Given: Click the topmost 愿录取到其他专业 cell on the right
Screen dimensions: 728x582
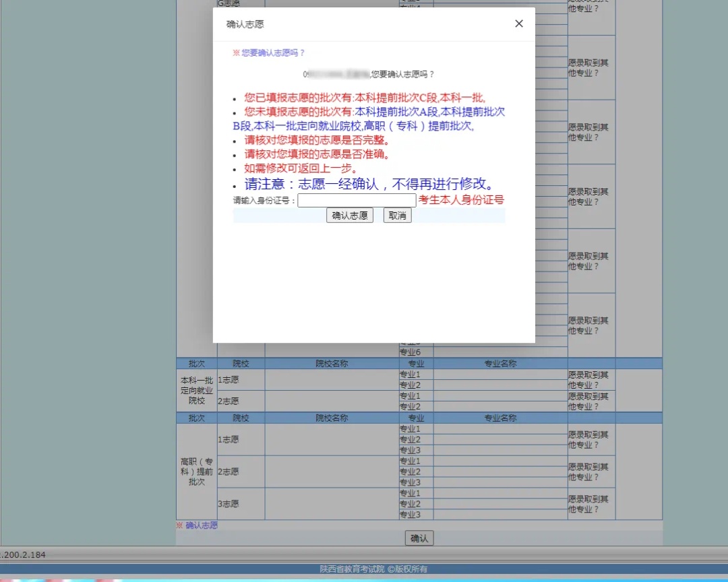Looking at the screenshot, I should tap(590, 7).
